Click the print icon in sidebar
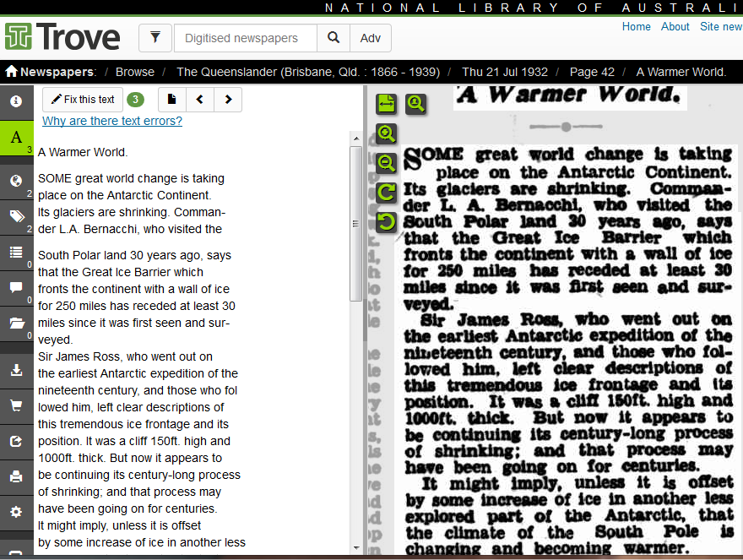 point(16,476)
